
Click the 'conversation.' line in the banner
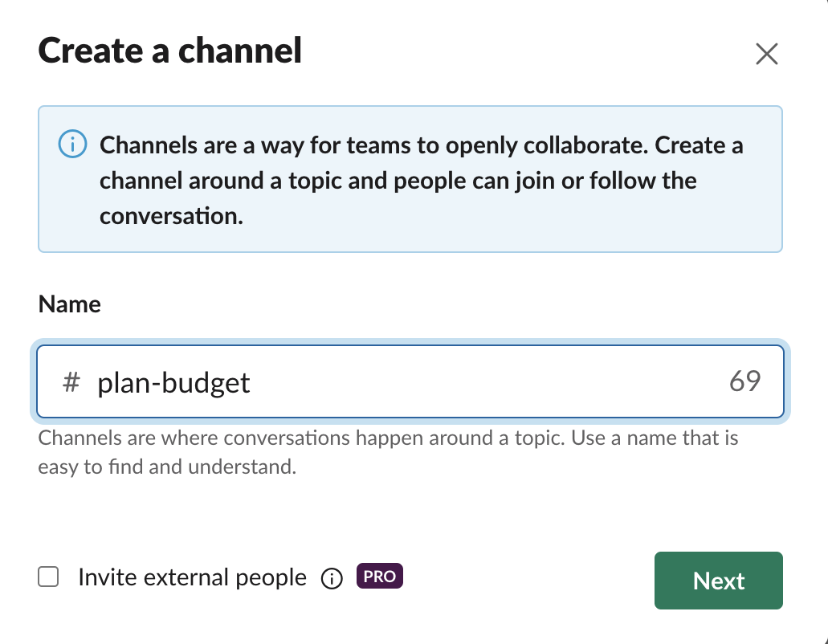[x=171, y=216]
